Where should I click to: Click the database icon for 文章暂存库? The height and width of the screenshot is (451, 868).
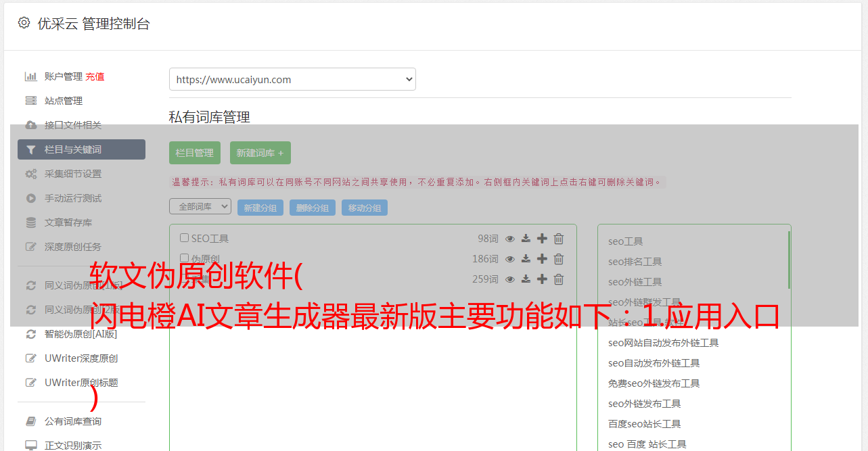pyautogui.click(x=31, y=222)
